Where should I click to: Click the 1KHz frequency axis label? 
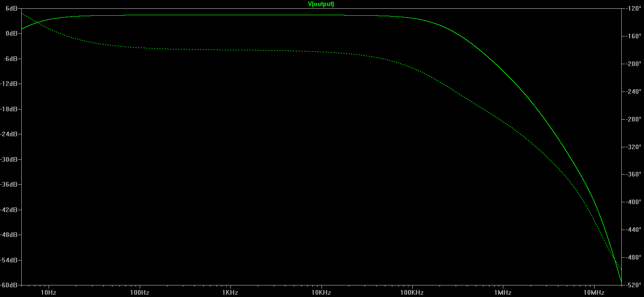(x=230, y=292)
